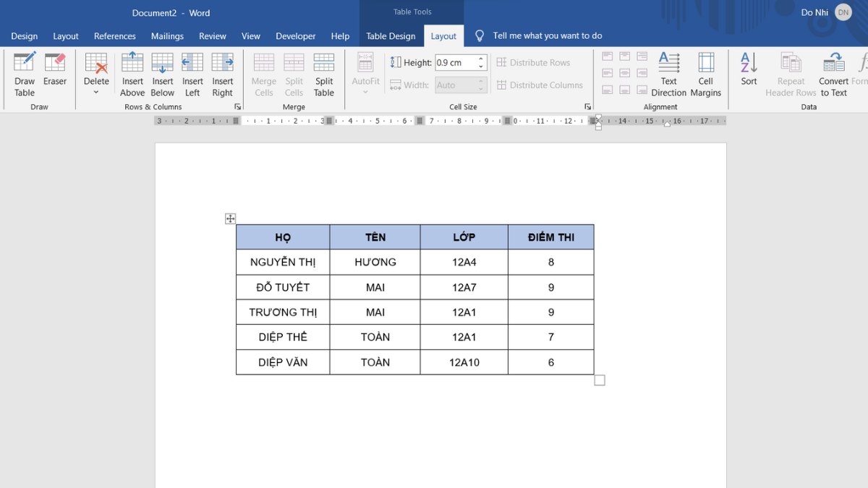Align cell text top right
Image resolution: width=868 pixels, height=488 pixels.
pyautogui.click(x=642, y=56)
